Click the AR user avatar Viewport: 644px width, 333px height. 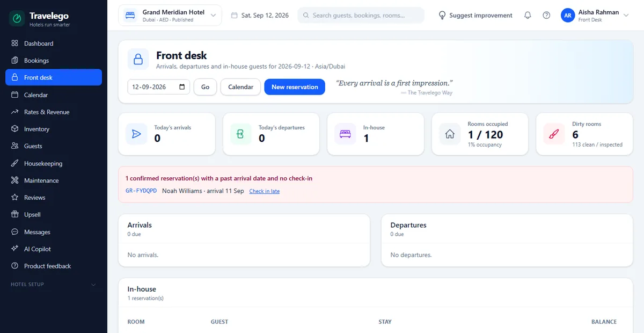[x=568, y=16]
